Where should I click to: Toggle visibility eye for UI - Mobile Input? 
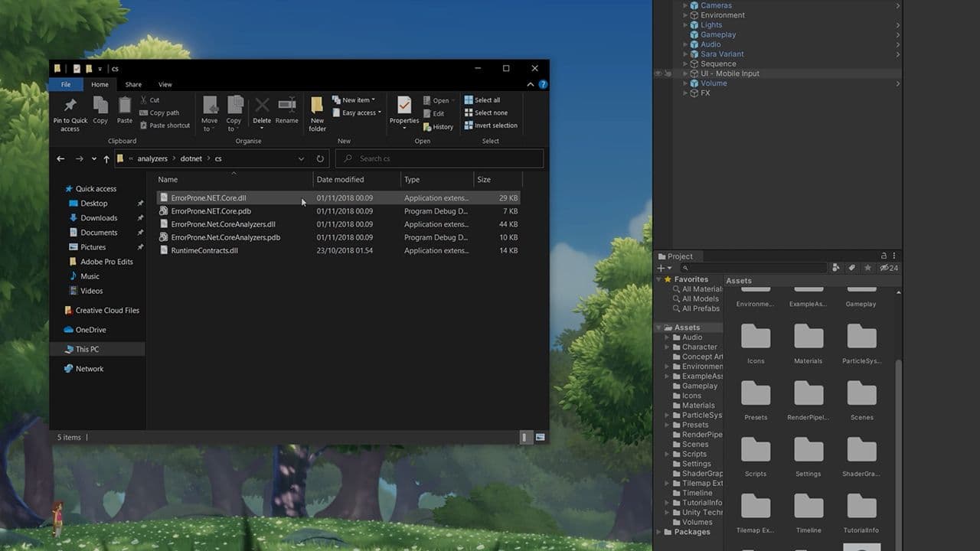(658, 73)
